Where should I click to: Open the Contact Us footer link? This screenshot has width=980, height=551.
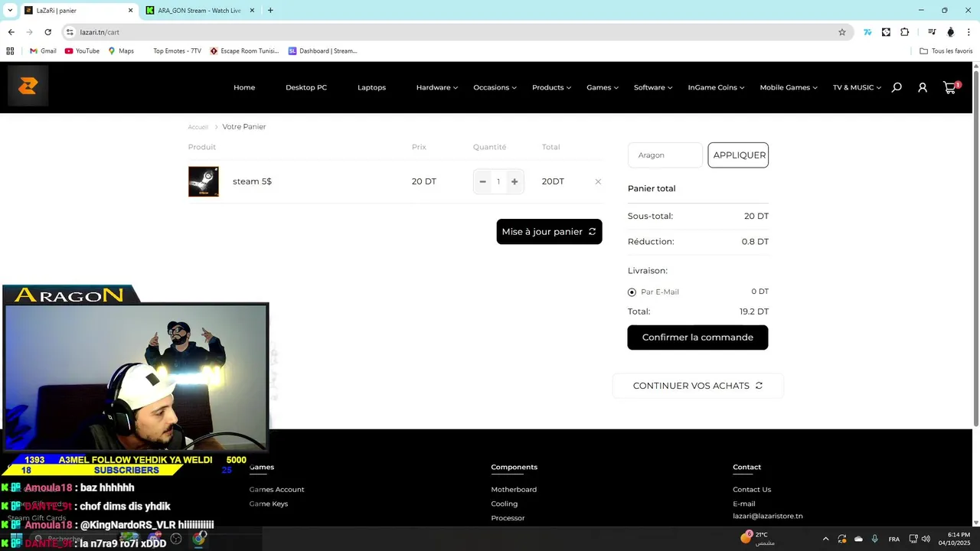(752, 490)
